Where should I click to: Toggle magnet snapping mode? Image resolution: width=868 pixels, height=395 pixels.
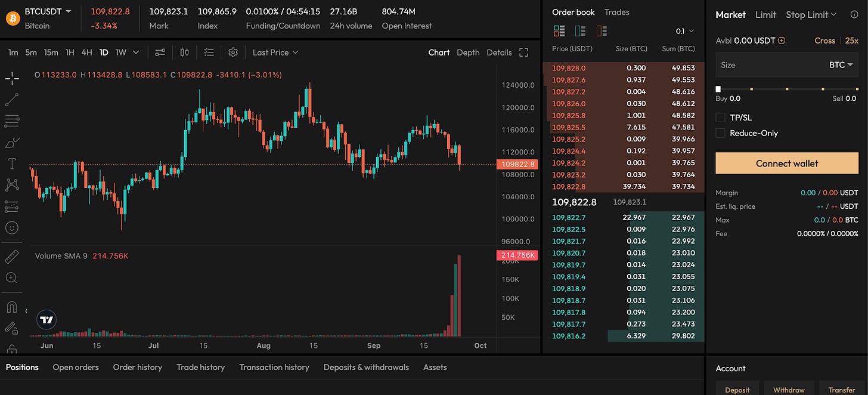coord(12,307)
